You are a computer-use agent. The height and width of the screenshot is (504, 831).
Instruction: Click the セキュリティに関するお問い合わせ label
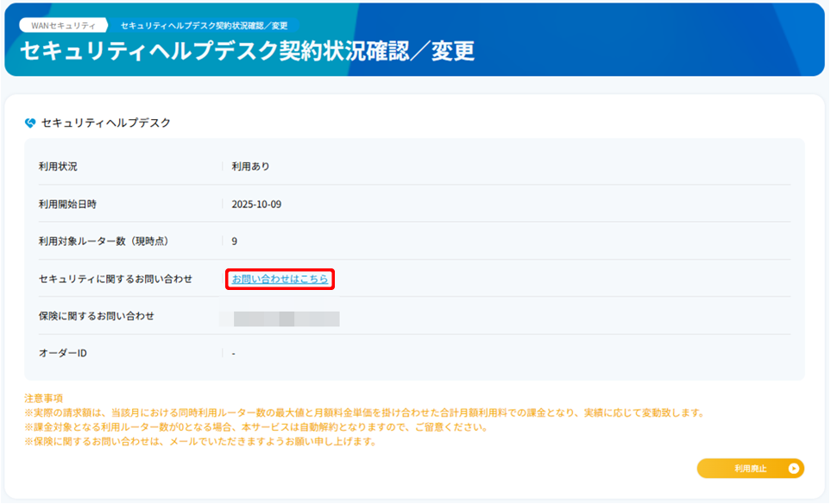[x=116, y=279]
